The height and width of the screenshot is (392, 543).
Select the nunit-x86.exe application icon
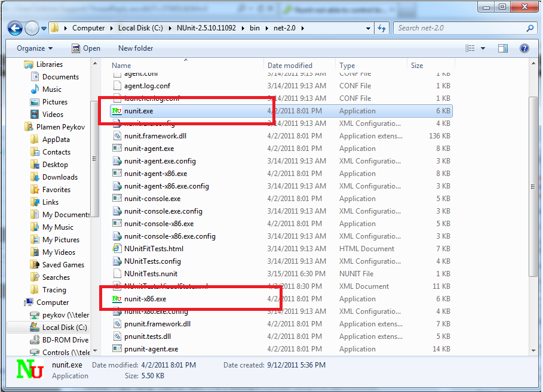click(x=116, y=298)
